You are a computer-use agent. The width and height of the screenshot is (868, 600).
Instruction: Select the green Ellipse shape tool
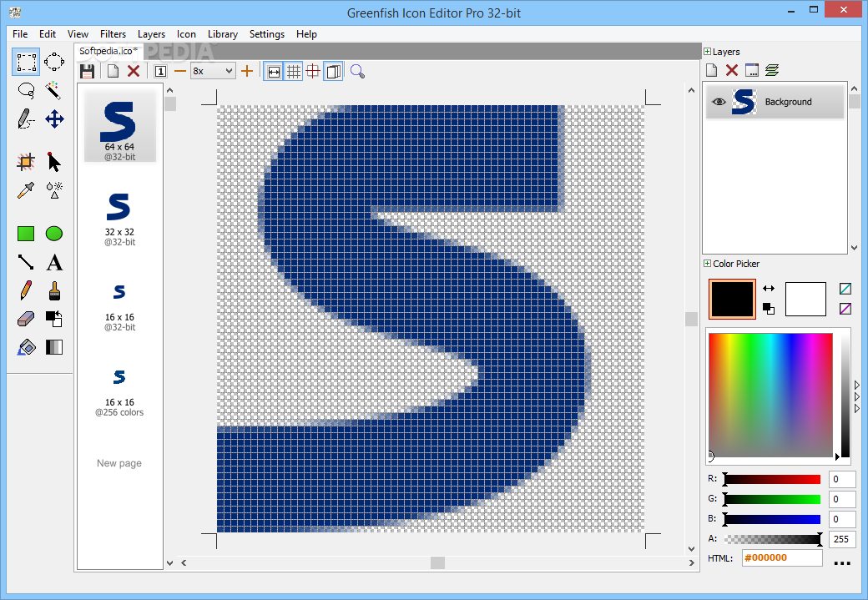53,234
